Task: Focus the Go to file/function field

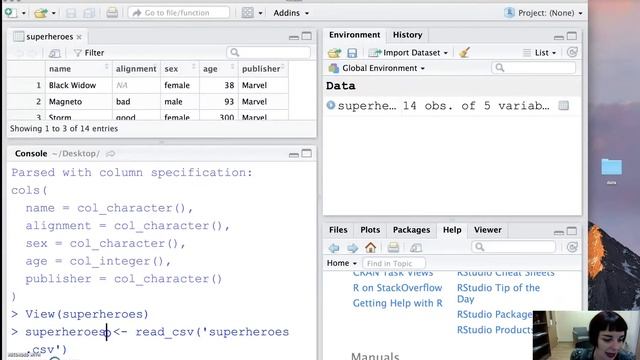Action: [x=179, y=13]
